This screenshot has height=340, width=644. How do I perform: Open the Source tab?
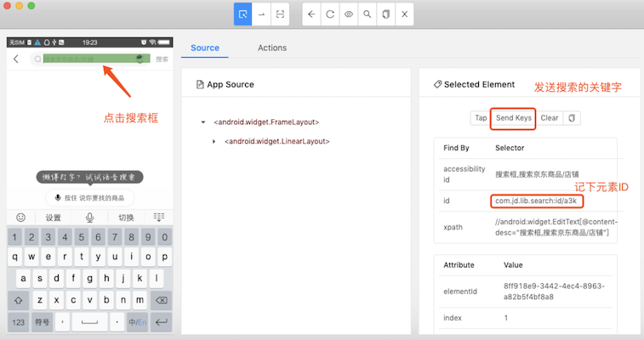point(205,48)
